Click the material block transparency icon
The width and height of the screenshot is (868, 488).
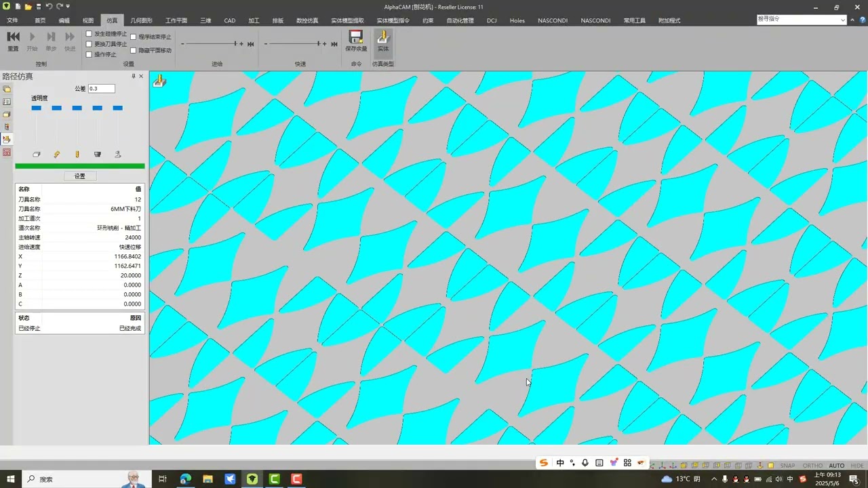coord(37,155)
